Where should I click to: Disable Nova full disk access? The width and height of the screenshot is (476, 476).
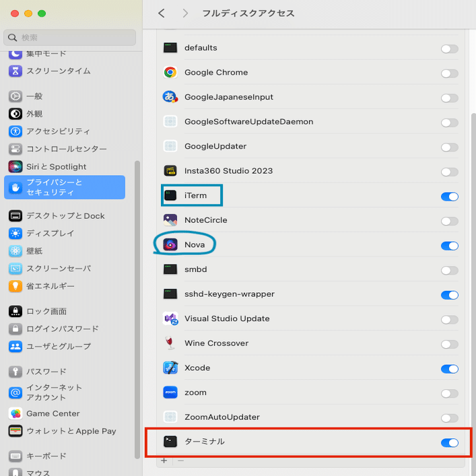tap(450, 246)
